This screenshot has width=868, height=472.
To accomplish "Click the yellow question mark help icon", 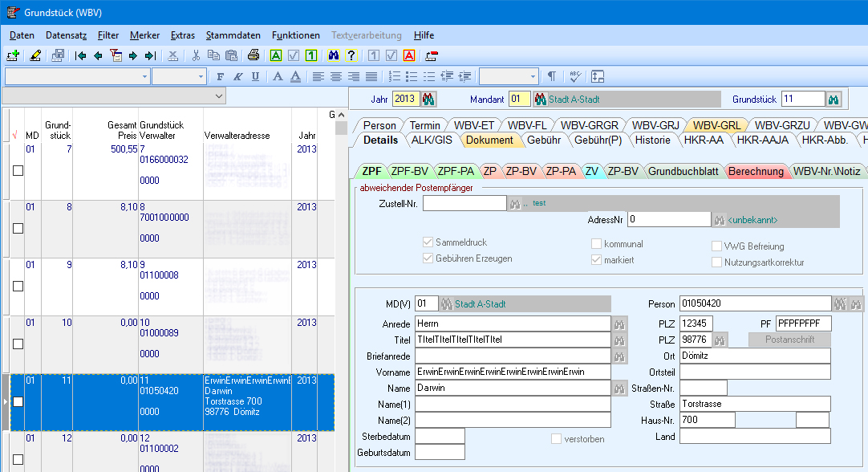I will coord(351,55).
